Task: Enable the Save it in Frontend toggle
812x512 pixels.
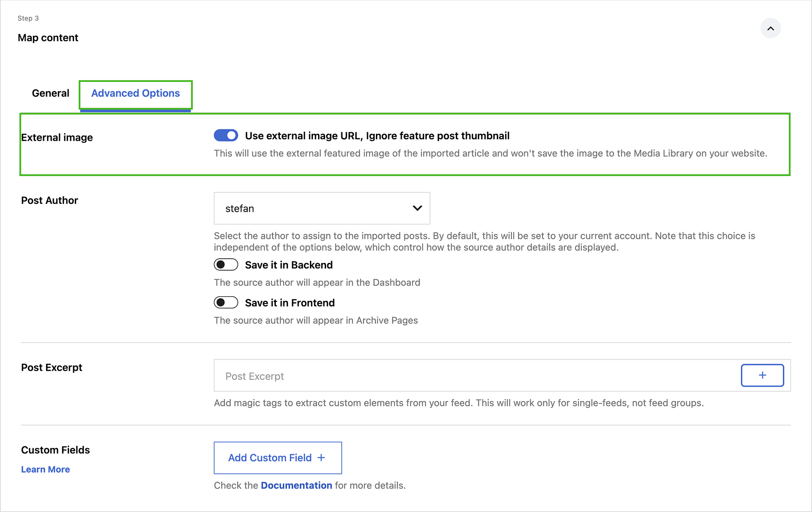Action: 226,302
